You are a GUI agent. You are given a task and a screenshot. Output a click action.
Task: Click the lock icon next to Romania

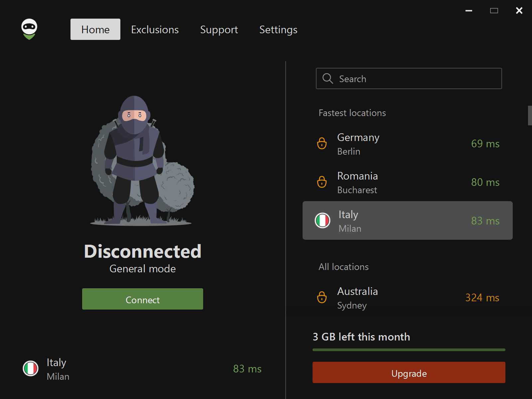coord(322,182)
